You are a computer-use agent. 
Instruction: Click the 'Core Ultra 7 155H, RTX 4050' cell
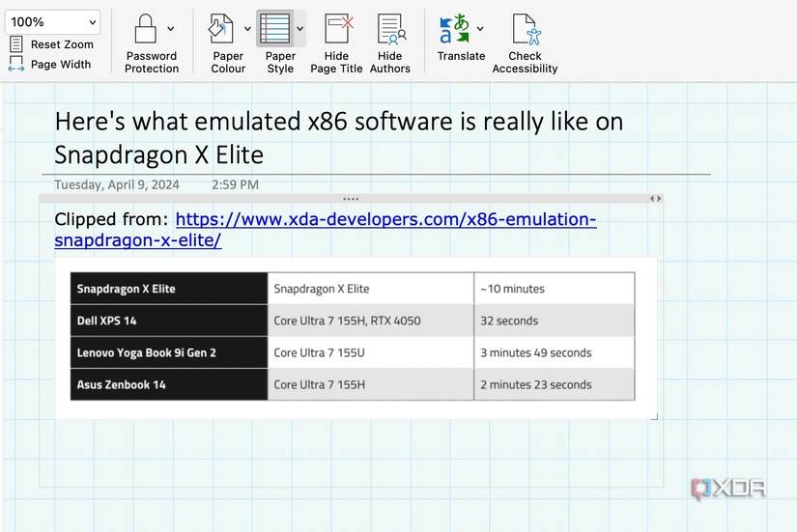pyautogui.click(x=371, y=321)
